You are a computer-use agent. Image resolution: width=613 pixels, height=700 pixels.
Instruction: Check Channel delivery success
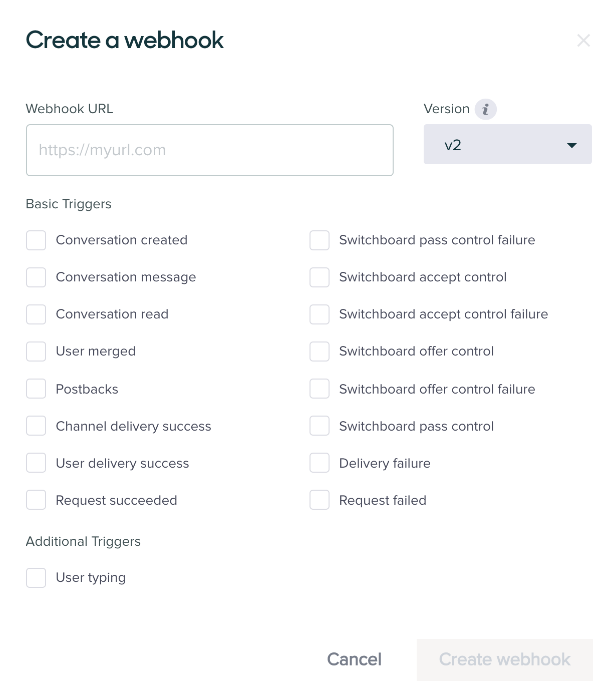[36, 426]
